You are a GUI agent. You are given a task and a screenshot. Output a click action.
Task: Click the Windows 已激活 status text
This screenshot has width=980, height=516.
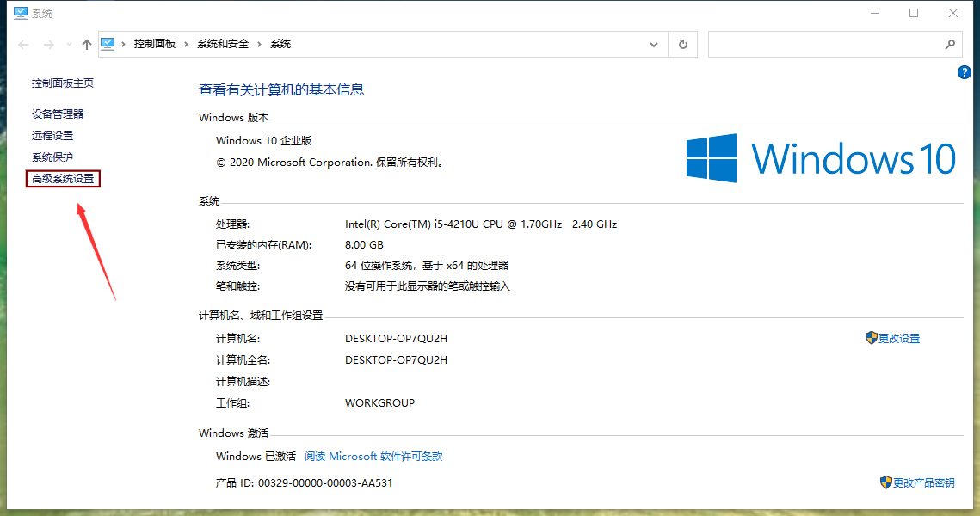pyautogui.click(x=256, y=457)
